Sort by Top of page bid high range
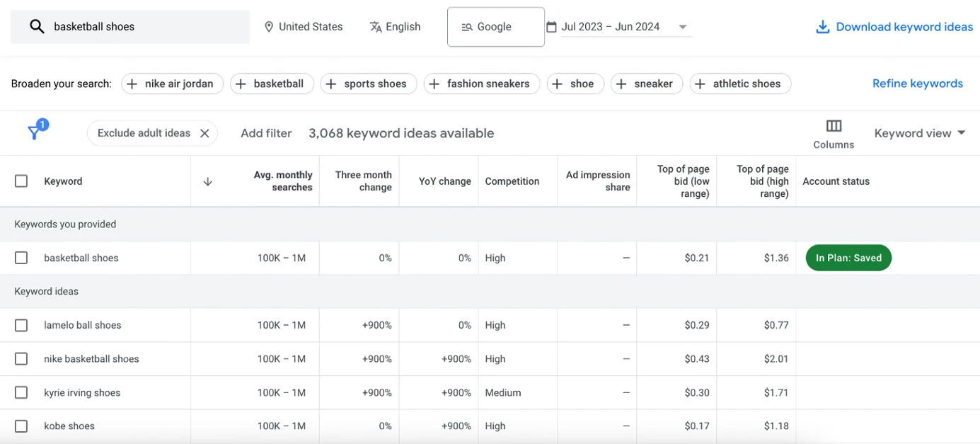Image resolution: width=980 pixels, height=444 pixels. (762, 181)
